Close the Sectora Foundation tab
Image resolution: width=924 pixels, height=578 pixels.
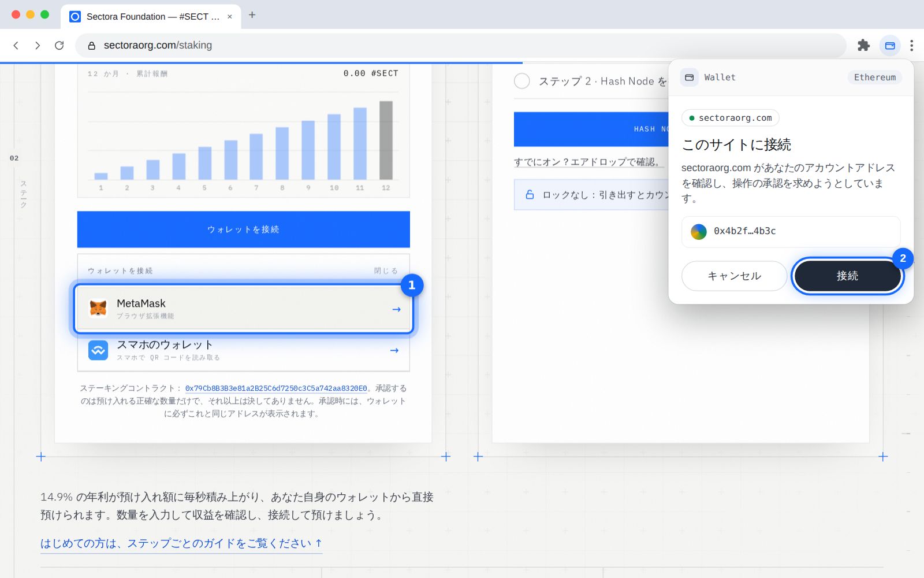[230, 17]
